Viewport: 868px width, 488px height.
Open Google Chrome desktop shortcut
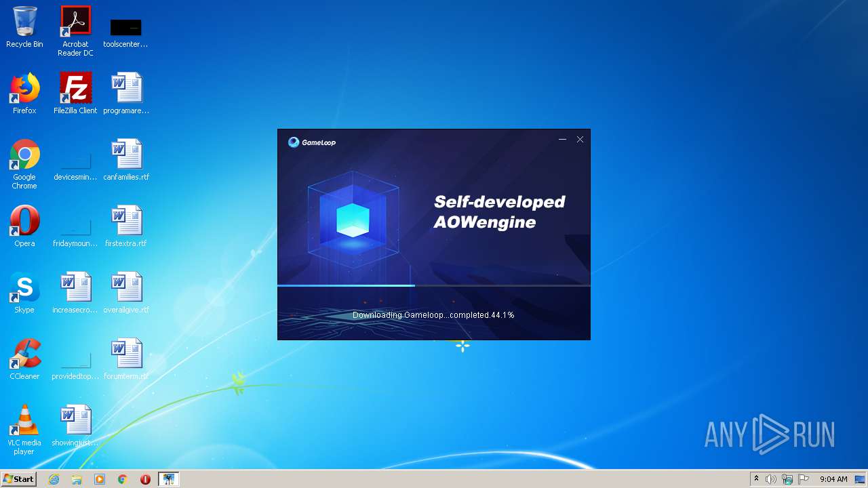(x=24, y=164)
